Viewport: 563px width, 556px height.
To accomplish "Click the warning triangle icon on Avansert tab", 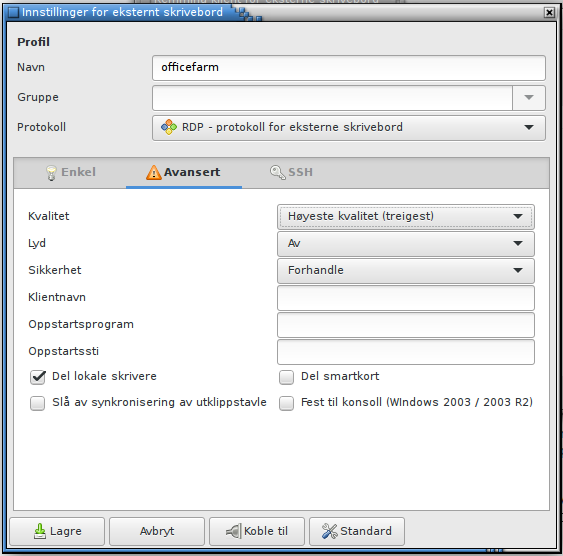I will click(x=153, y=172).
